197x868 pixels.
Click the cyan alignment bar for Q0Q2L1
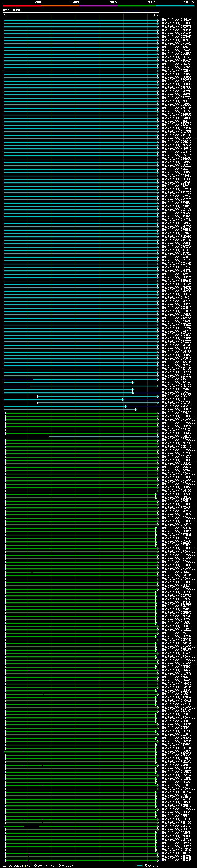(x=65, y=406)
